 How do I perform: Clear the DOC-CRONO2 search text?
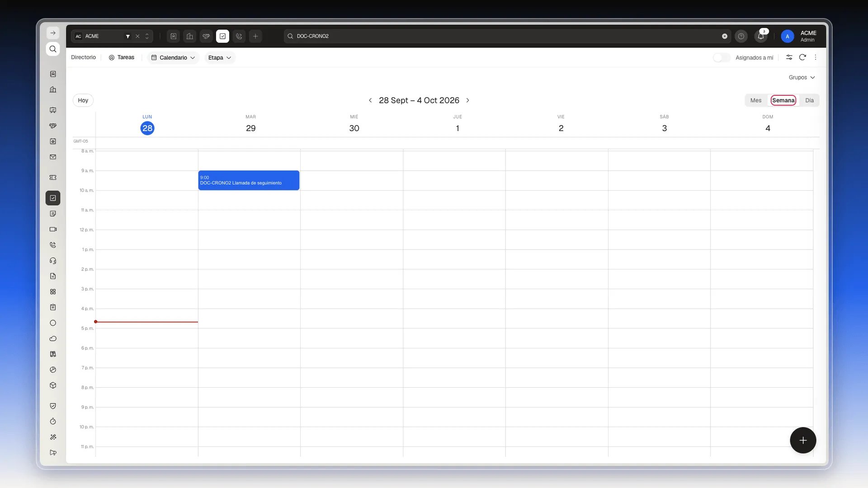click(x=725, y=36)
